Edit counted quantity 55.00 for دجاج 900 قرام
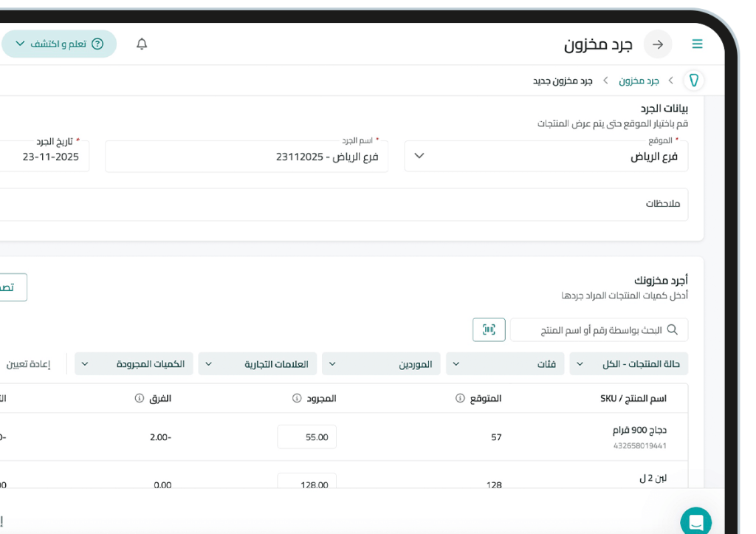756x534 pixels. (x=306, y=437)
